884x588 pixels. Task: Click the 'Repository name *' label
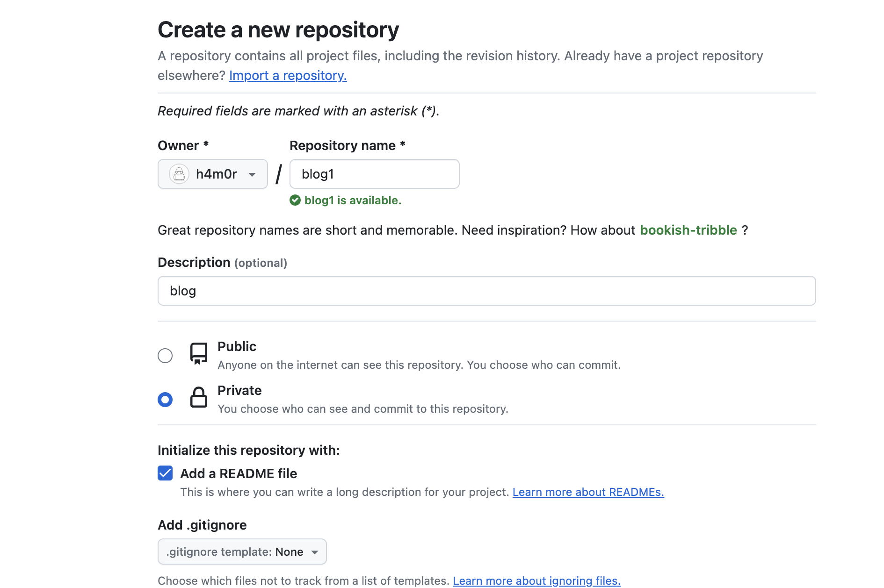point(348,145)
